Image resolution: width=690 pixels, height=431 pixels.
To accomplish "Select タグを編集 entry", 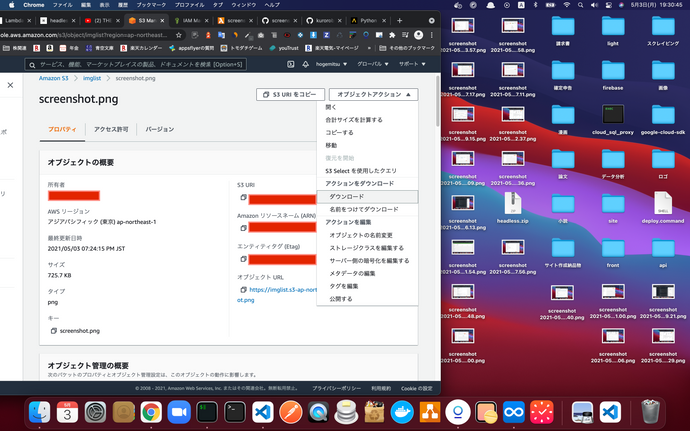I will tap(367, 286).
